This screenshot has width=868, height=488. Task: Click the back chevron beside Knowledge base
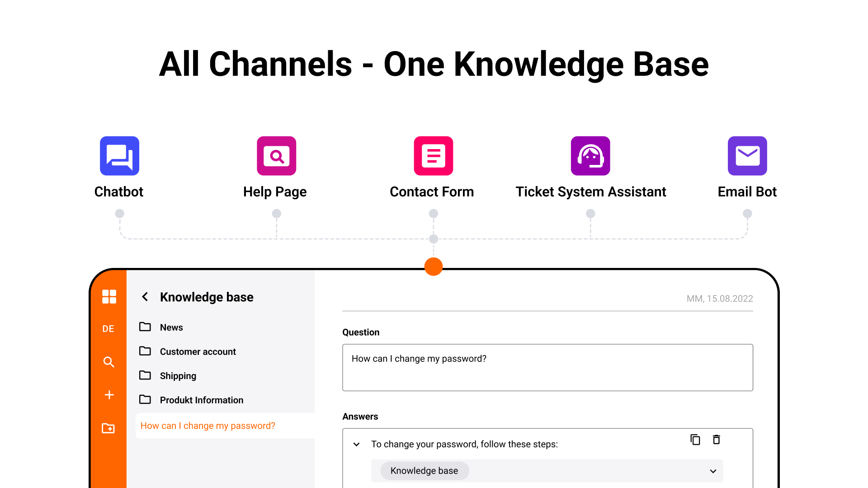coord(145,297)
